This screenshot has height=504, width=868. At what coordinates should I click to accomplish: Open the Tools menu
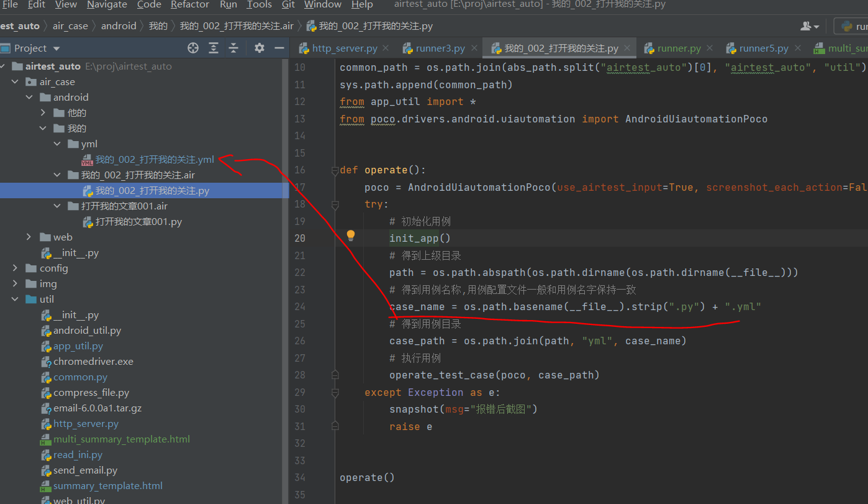[259, 5]
